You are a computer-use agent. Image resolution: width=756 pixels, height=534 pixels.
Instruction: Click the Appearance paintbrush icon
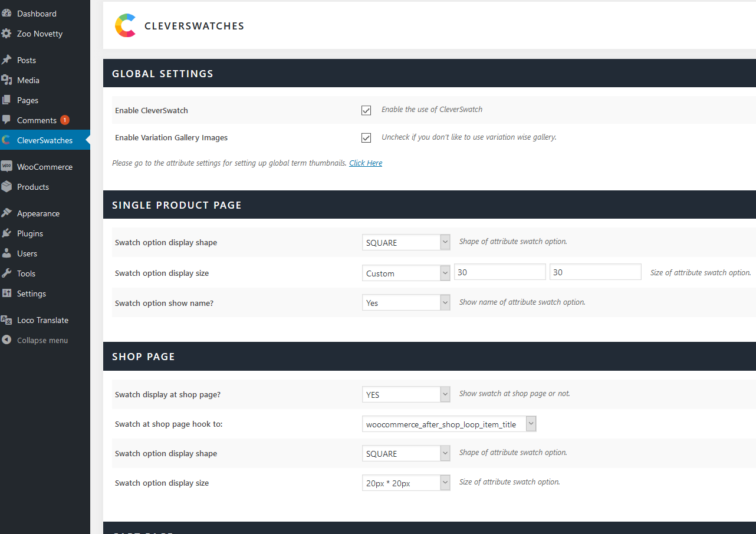(x=6, y=213)
